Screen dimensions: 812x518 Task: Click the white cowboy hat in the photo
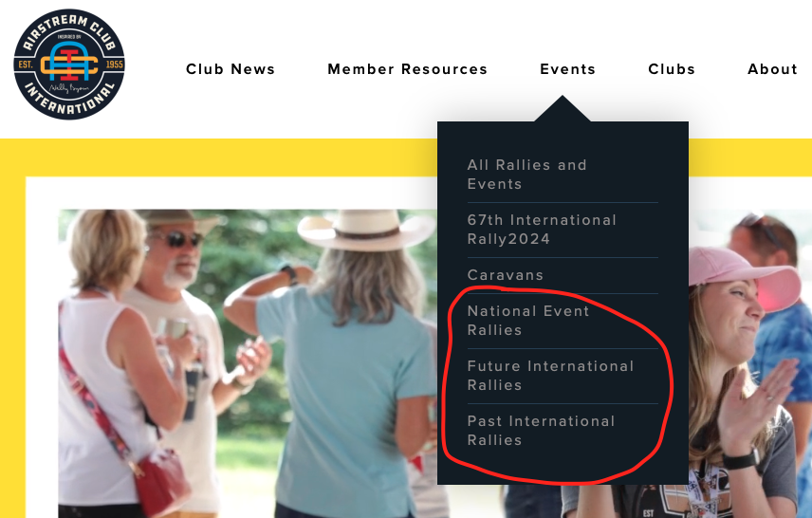pyautogui.click(x=365, y=230)
